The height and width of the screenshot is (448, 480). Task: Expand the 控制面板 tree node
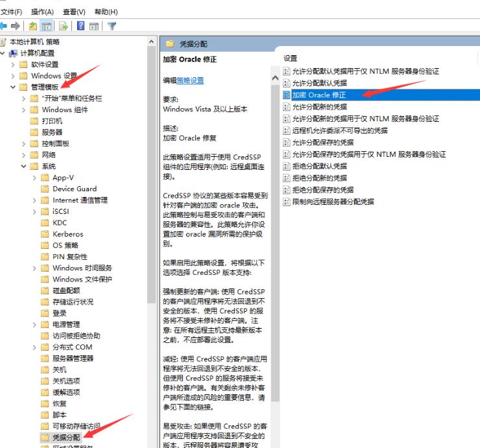coord(23,144)
